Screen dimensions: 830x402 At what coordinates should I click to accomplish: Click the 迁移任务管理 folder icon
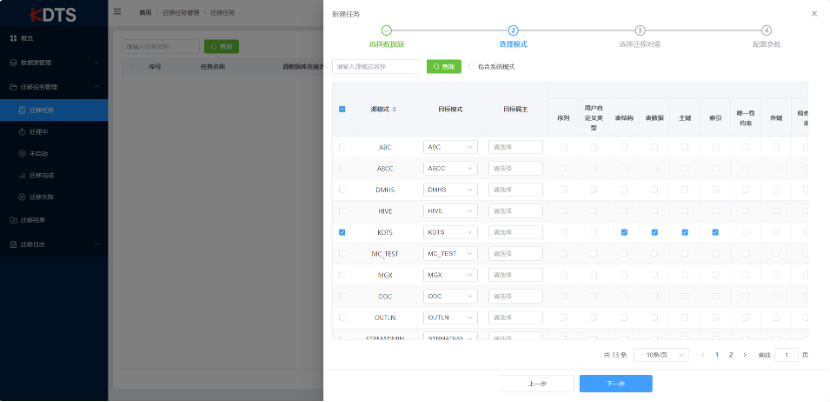pos(14,87)
